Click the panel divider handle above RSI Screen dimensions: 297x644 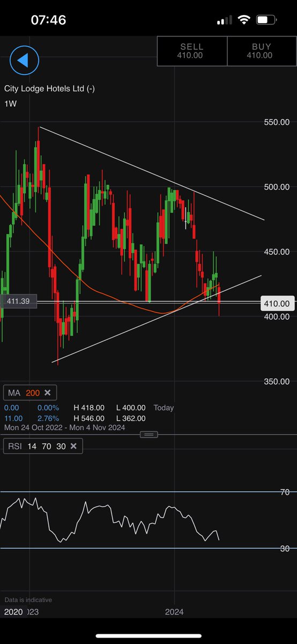148,434
